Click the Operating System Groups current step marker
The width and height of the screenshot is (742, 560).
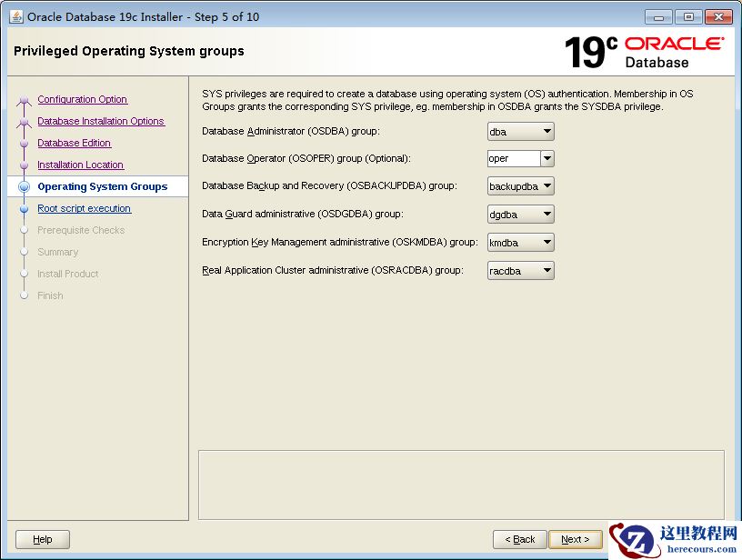click(x=25, y=186)
